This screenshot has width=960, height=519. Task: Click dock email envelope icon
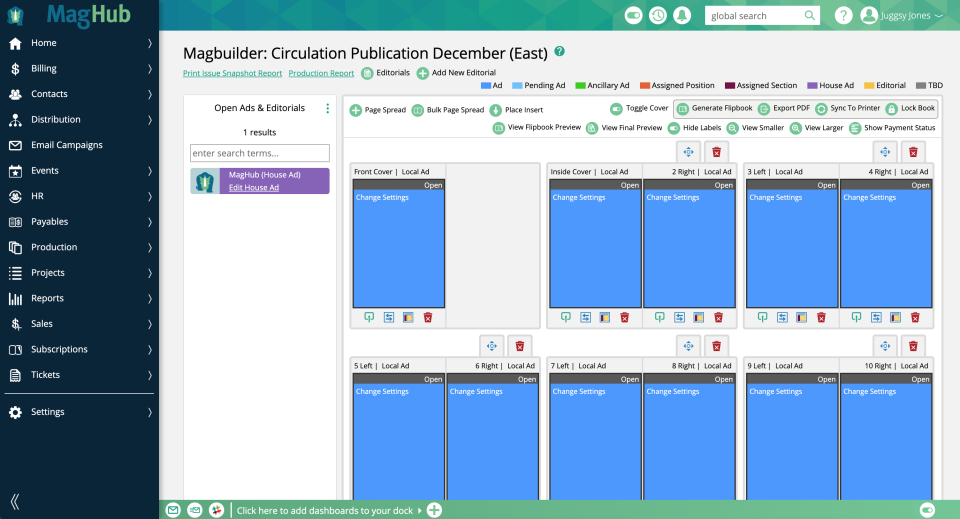pos(173,510)
